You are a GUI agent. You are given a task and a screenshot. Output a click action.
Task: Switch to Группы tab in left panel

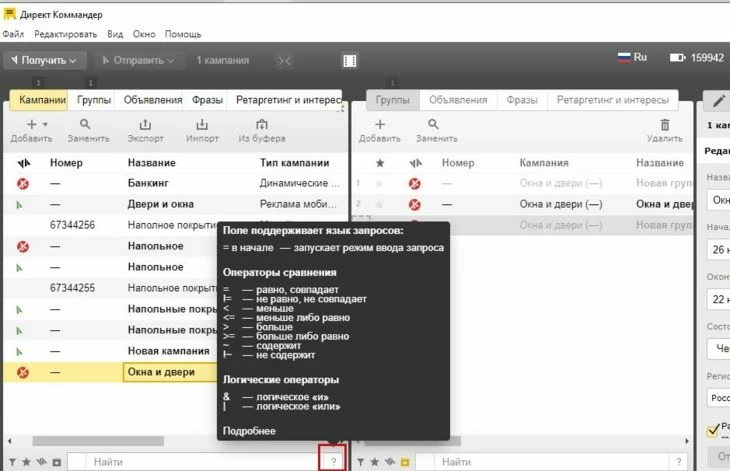[94, 100]
